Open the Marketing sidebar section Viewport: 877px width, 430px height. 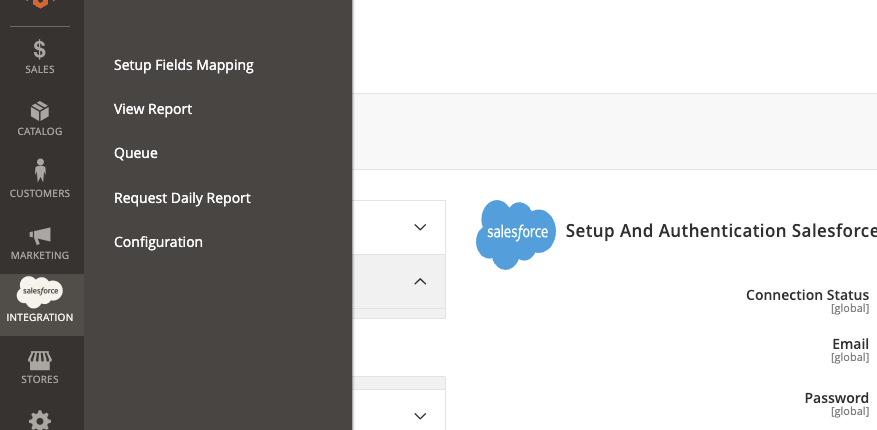tap(40, 243)
